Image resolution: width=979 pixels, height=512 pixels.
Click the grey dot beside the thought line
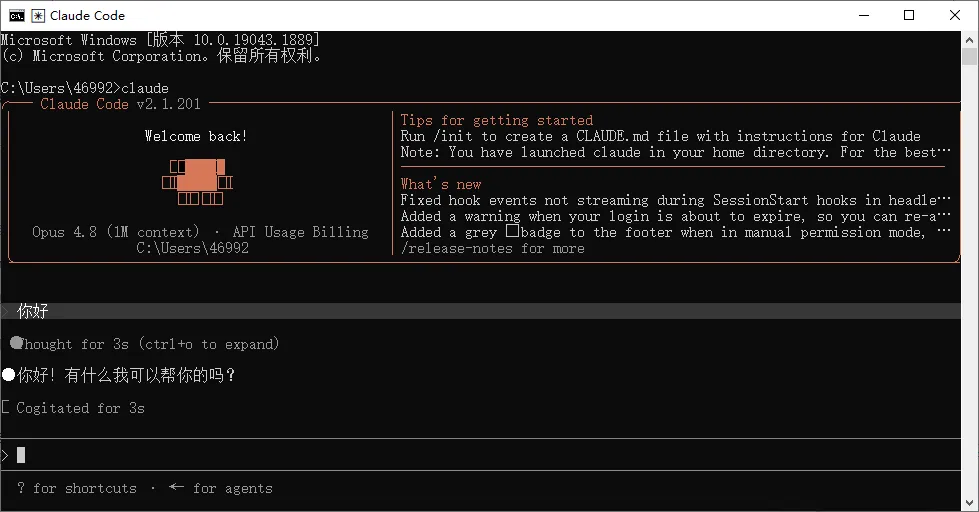16,343
